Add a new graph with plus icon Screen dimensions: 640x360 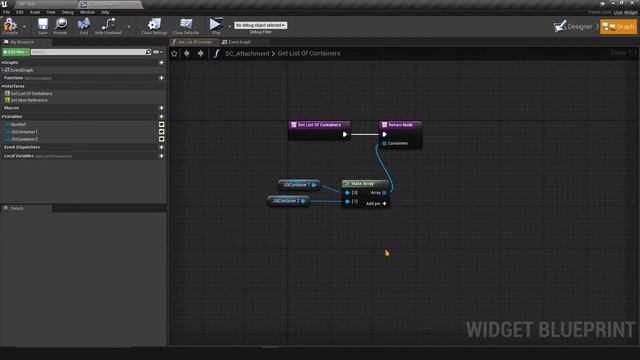click(x=161, y=63)
